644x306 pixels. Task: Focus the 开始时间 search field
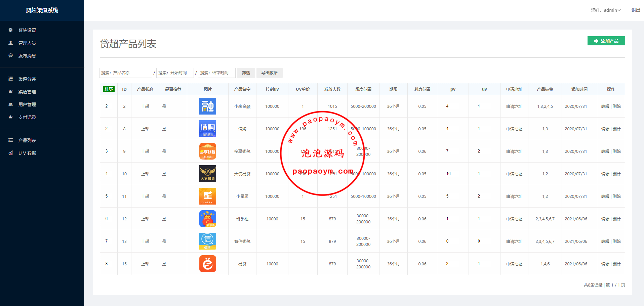[175, 73]
